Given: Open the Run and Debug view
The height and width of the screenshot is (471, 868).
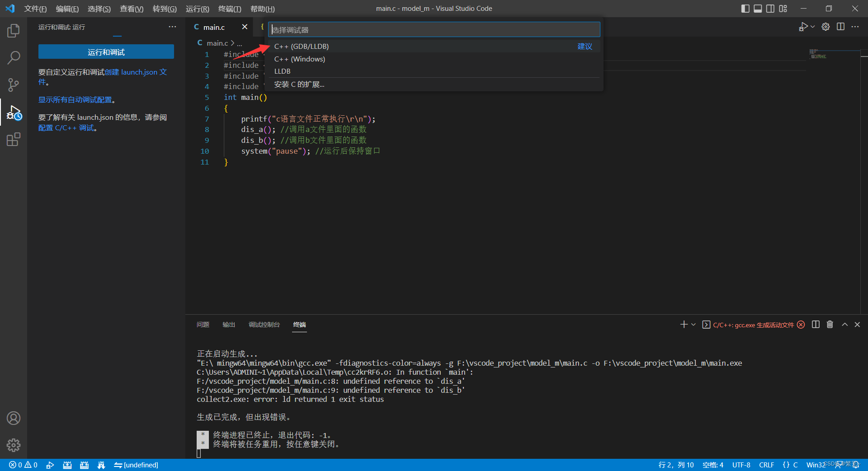Looking at the screenshot, I should pos(14,113).
